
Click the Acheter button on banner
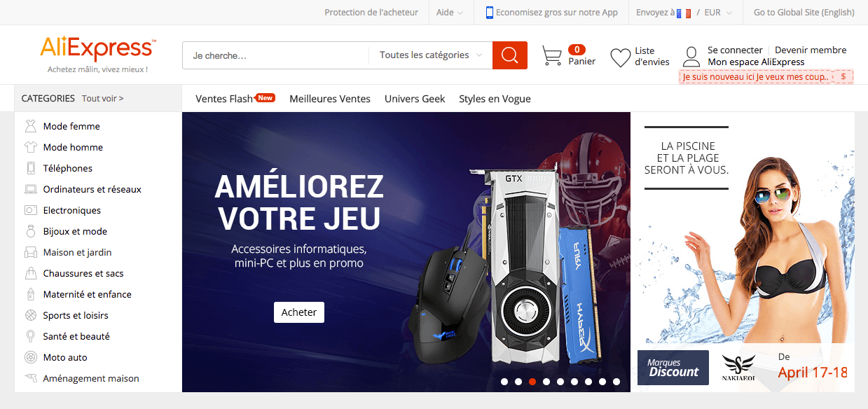click(x=299, y=312)
